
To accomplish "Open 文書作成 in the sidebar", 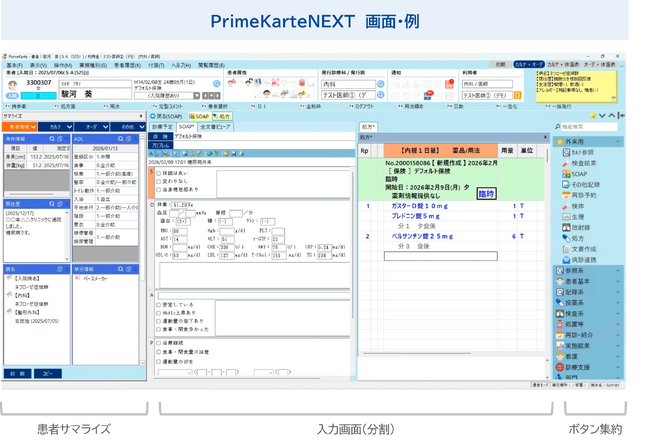I will coord(579,249).
